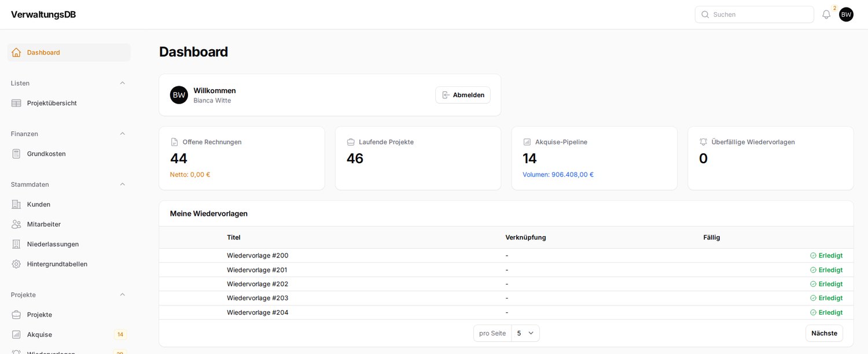Select the Wiedervorlage #203 row title
The image size is (868, 354).
pos(258,298)
